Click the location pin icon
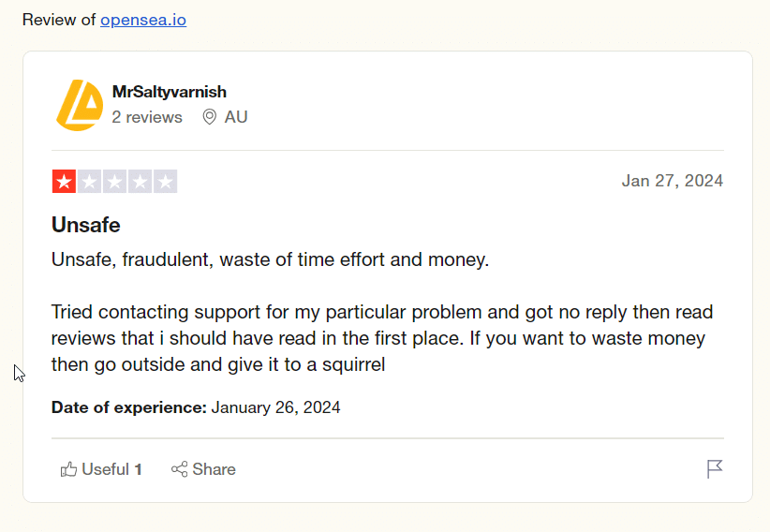The width and height of the screenshot is (770, 532). point(210,117)
